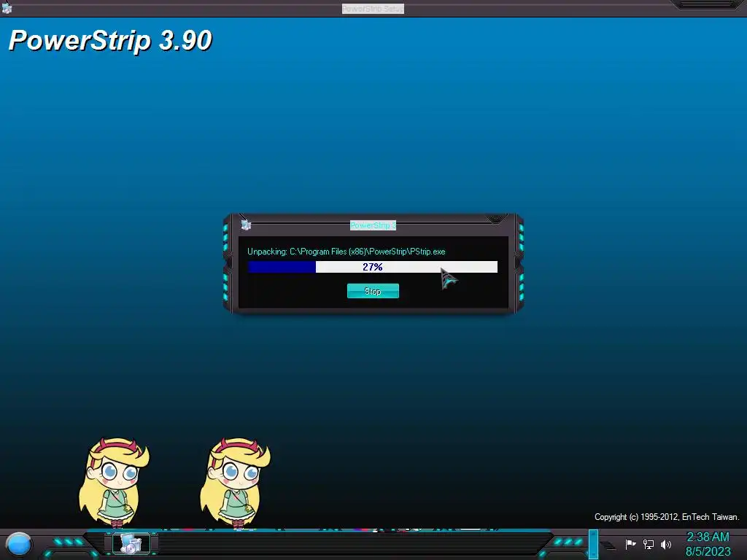Open the clock showing 2:38 AM
The height and width of the screenshot is (560, 747).
[x=708, y=537]
